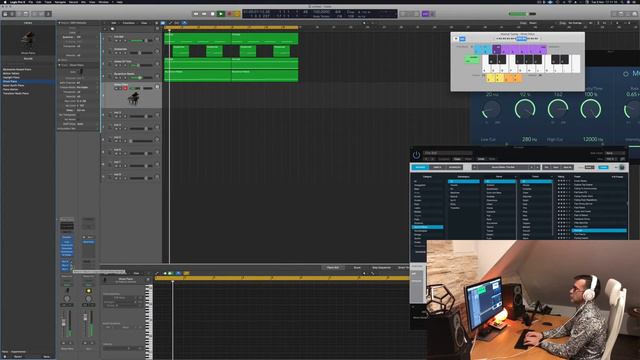Select the Step Sequencer editor tab
Image resolution: width=640 pixels, height=360 pixels.
(x=381, y=268)
